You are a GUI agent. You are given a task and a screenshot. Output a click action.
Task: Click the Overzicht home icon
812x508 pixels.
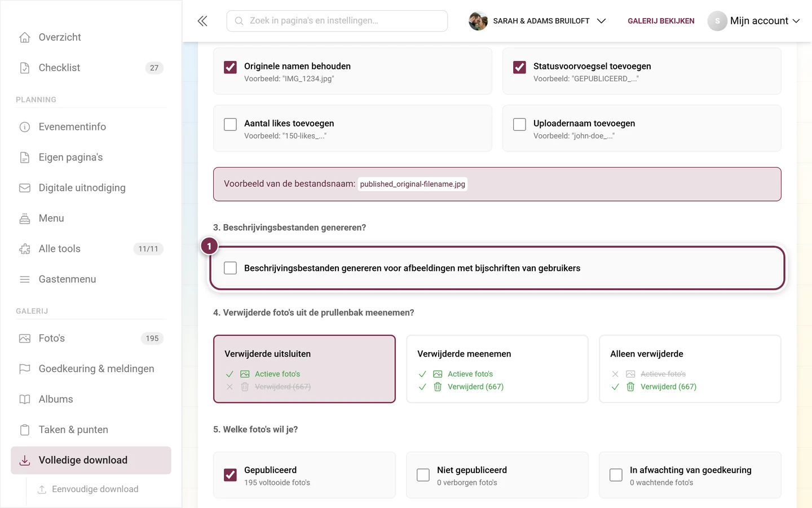click(25, 37)
